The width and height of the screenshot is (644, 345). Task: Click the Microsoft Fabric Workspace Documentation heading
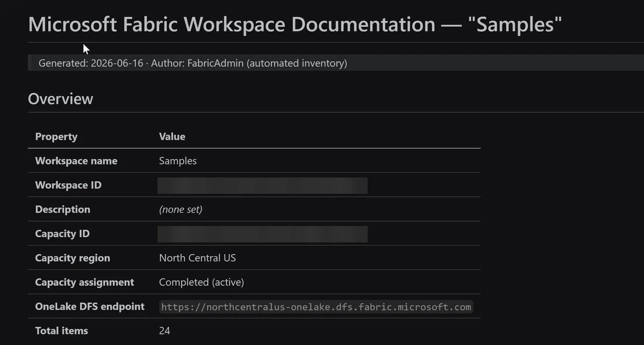coord(295,25)
